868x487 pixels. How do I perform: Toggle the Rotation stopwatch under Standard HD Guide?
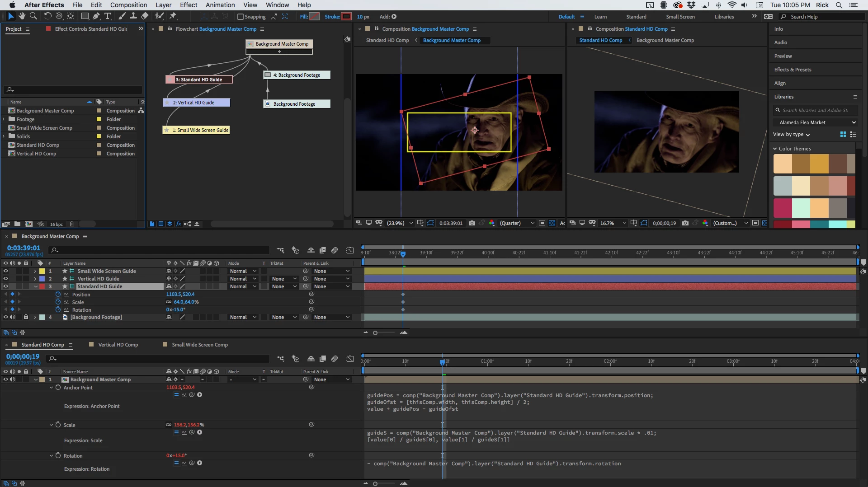pyautogui.click(x=58, y=310)
